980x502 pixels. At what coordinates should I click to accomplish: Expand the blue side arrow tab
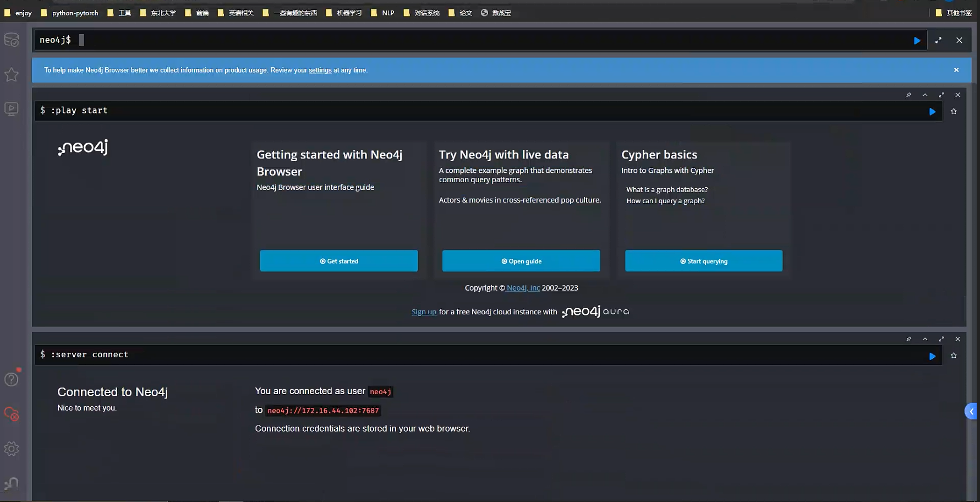[971, 411]
